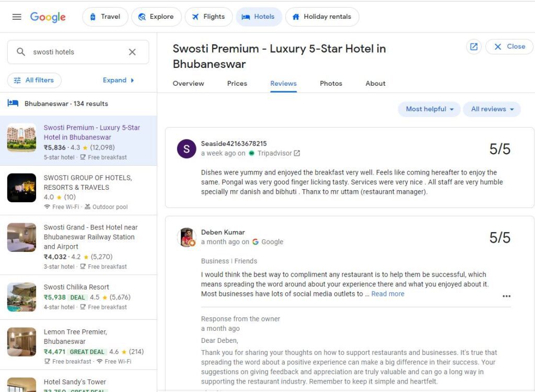This screenshot has height=392, width=535.
Task: Click Swosti Chilika Resort thumbnail
Action: coord(21,297)
